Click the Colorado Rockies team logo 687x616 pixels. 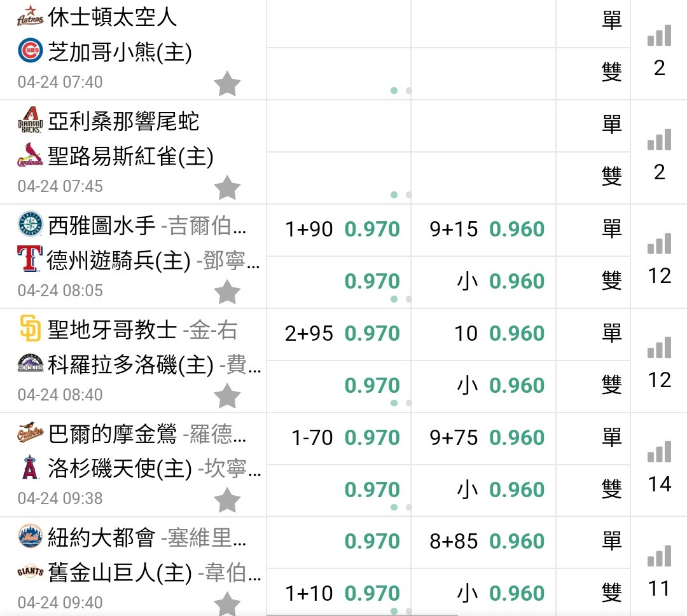tap(31, 364)
